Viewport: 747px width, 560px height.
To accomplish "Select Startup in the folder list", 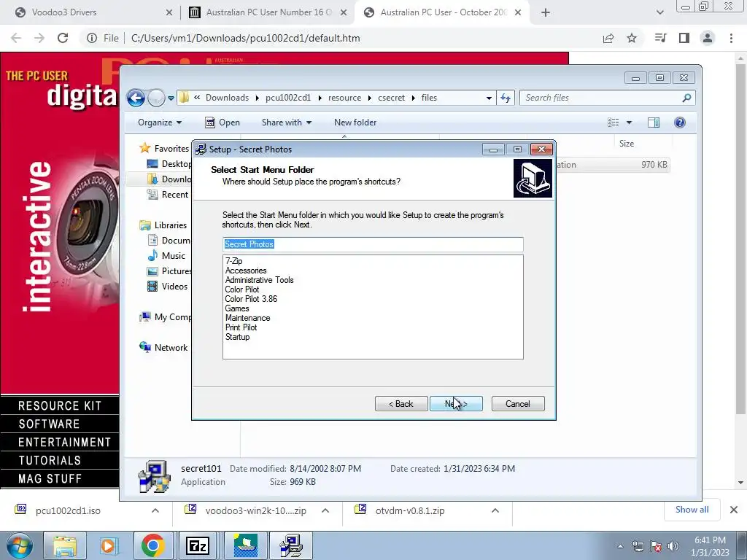I will (x=237, y=337).
